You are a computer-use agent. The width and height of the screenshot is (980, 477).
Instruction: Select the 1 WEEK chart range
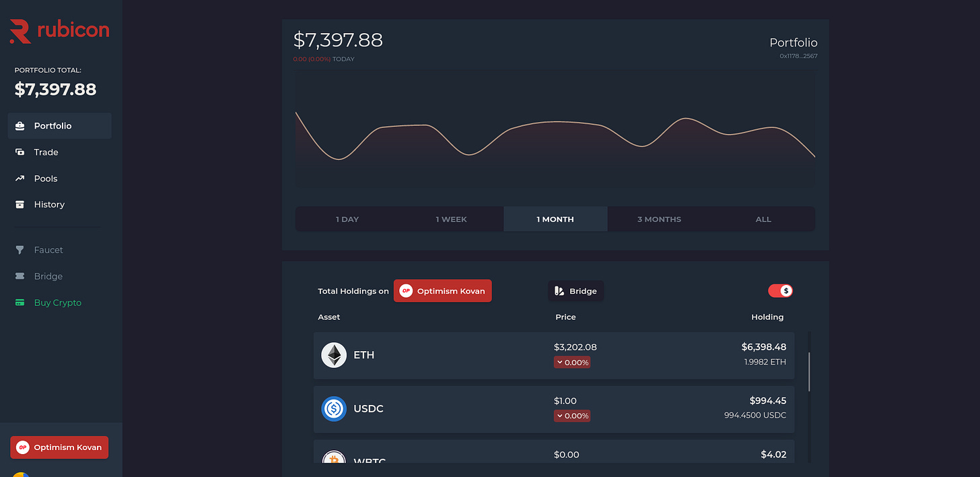click(x=451, y=219)
